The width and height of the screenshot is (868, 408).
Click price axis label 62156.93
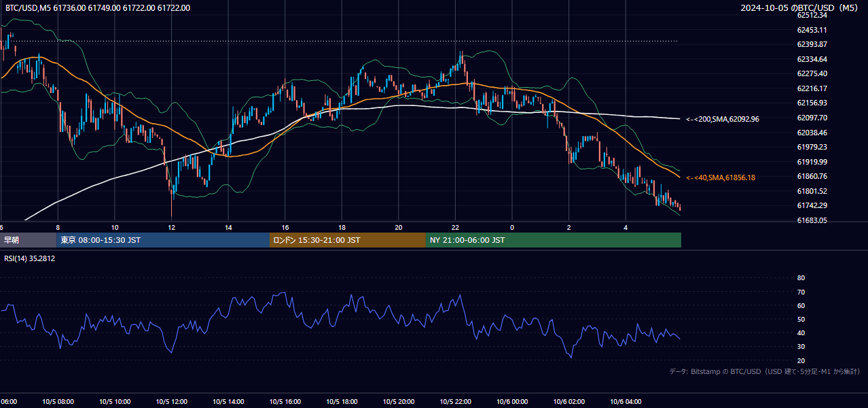click(x=812, y=103)
